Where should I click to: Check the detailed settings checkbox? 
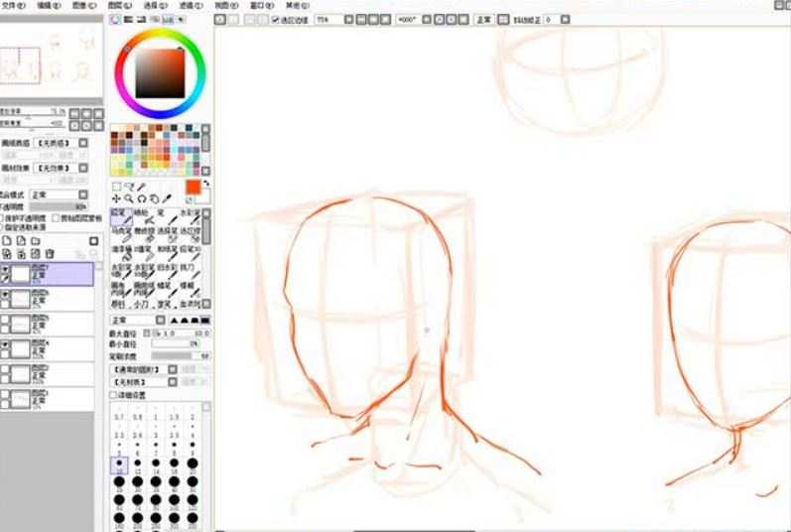[113, 394]
